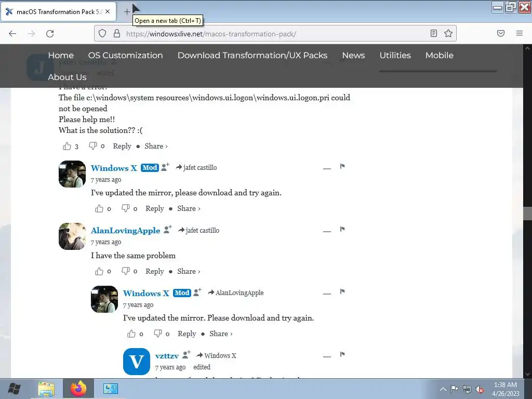Reply to 'I've updated the mirror, please' comment

155,209
